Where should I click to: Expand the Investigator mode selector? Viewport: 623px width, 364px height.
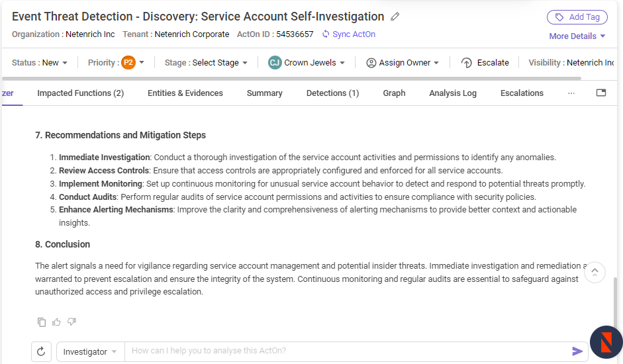click(x=90, y=351)
